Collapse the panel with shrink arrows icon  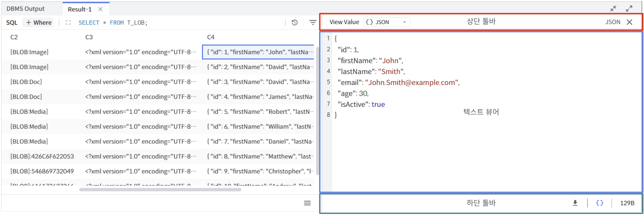coord(613,9)
